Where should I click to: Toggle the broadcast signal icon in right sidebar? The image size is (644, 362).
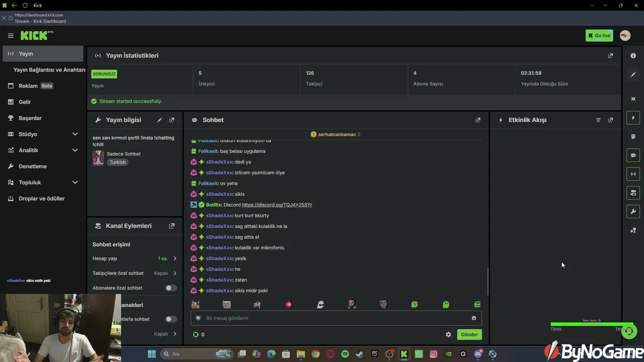point(633,174)
